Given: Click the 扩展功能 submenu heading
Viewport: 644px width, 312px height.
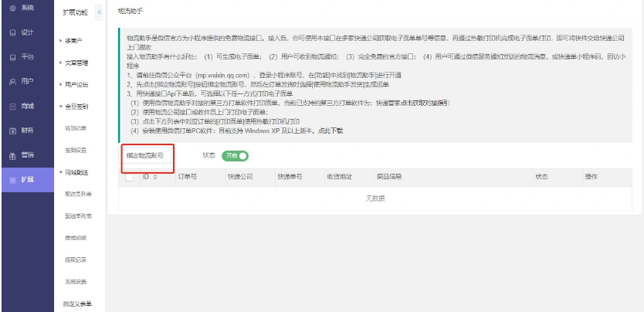Looking at the screenshot, I should click(x=75, y=12).
